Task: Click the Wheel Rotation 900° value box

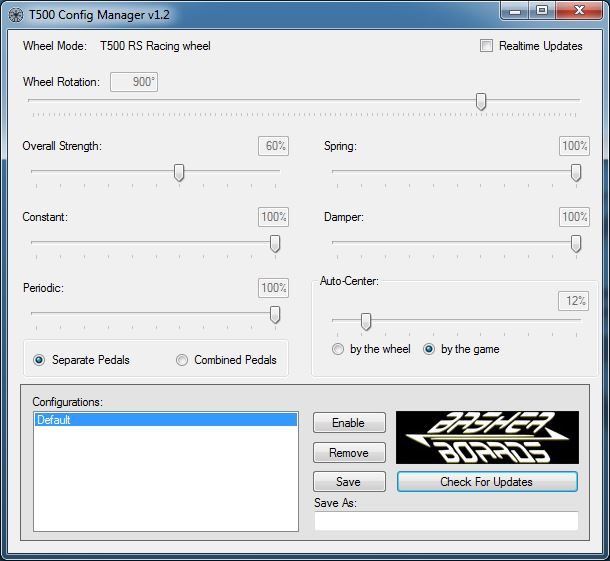Action: (x=134, y=82)
